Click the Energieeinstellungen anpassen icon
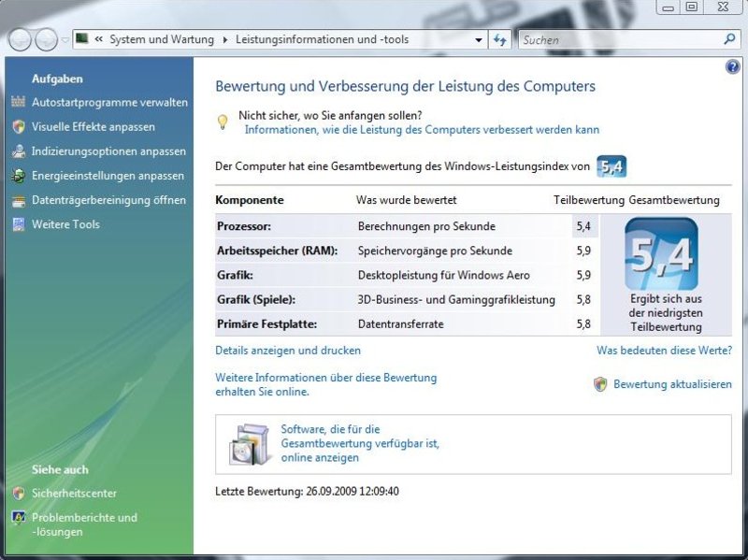Viewport: 748px width, 560px height. pyautogui.click(x=18, y=176)
